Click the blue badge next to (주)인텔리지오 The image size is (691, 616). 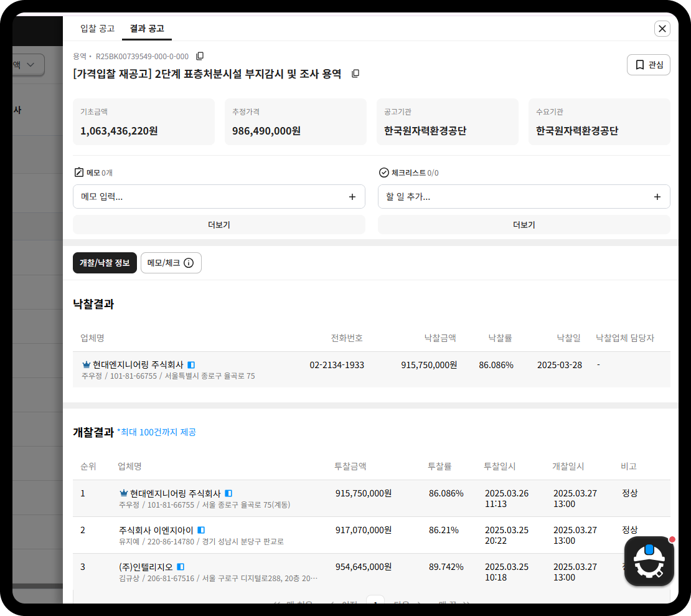(x=181, y=567)
